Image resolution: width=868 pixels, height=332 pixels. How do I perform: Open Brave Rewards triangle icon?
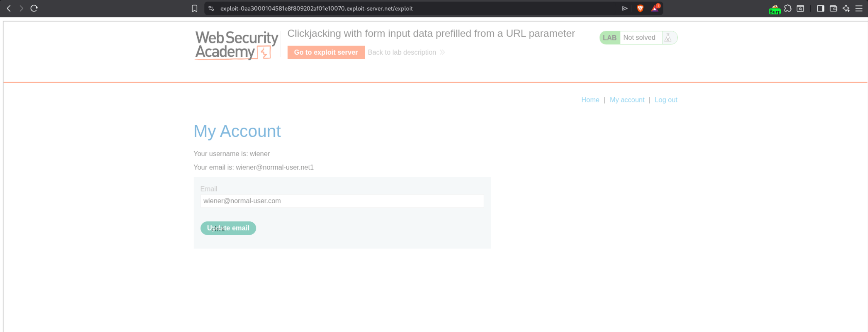point(655,8)
